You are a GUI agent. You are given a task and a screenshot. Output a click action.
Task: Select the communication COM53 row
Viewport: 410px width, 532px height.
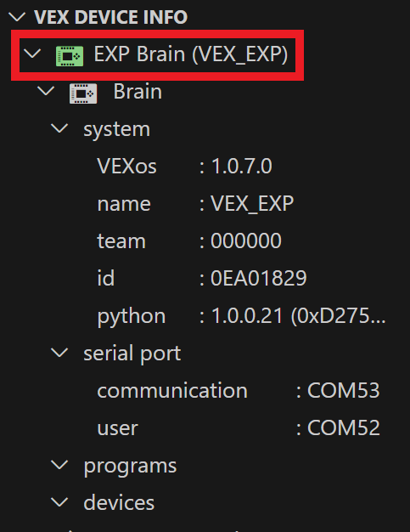click(239, 391)
